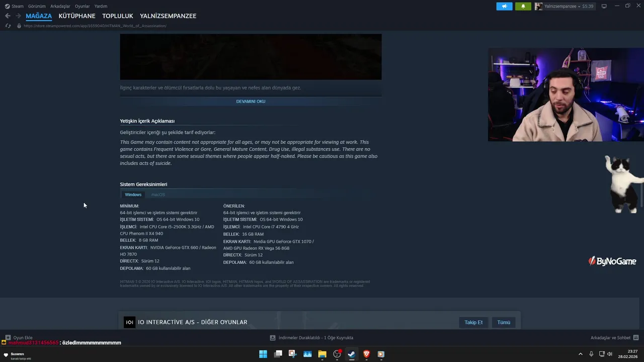Open the volume tray icon
The height and width of the screenshot is (362, 644).
(x=610, y=354)
